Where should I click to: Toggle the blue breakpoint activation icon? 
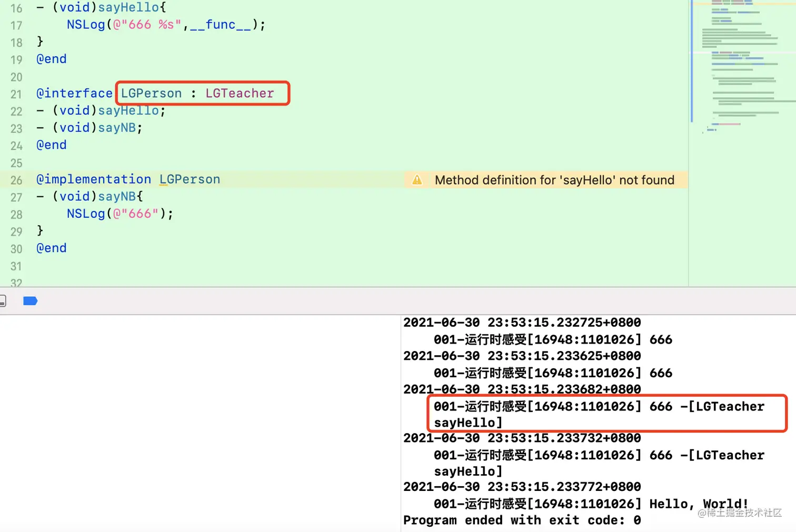pyautogui.click(x=31, y=301)
